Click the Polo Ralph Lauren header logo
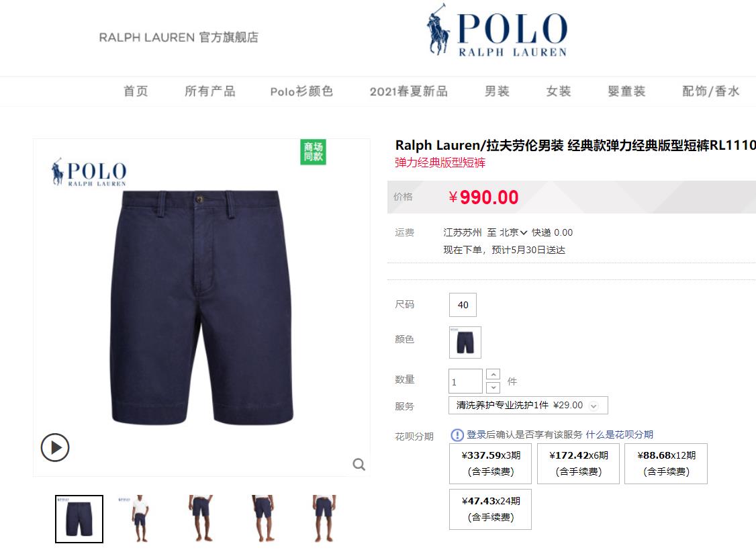Screen dimensions: 756x550 (497, 30)
